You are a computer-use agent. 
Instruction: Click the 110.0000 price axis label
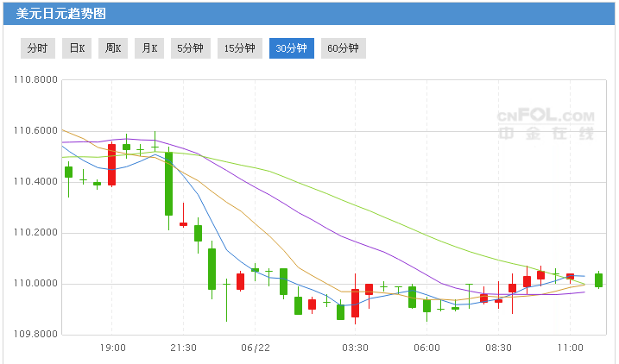pos(35,284)
